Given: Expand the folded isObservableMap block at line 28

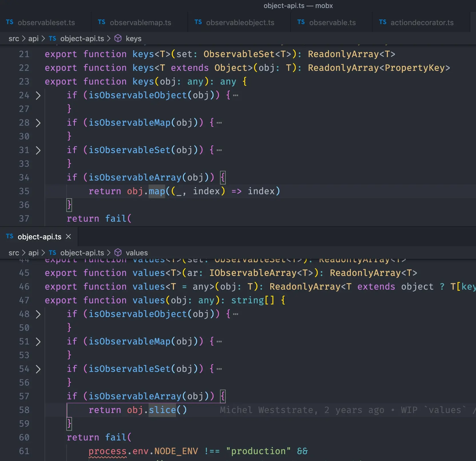Looking at the screenshot, I should (x=39, y=123).
